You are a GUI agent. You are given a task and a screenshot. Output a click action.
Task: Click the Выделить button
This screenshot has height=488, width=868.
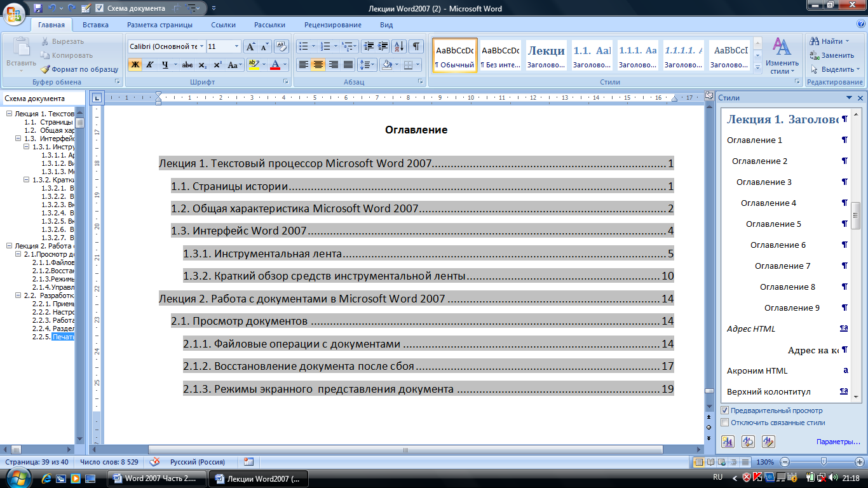click(835, 69)
